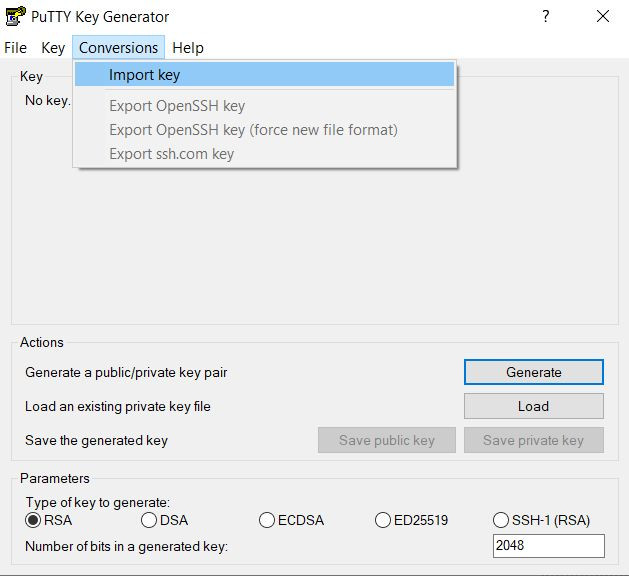This screenshot has width=629, height=576.
Task: Click the question mark help button in title bar
Action: [x=546, y=16]
